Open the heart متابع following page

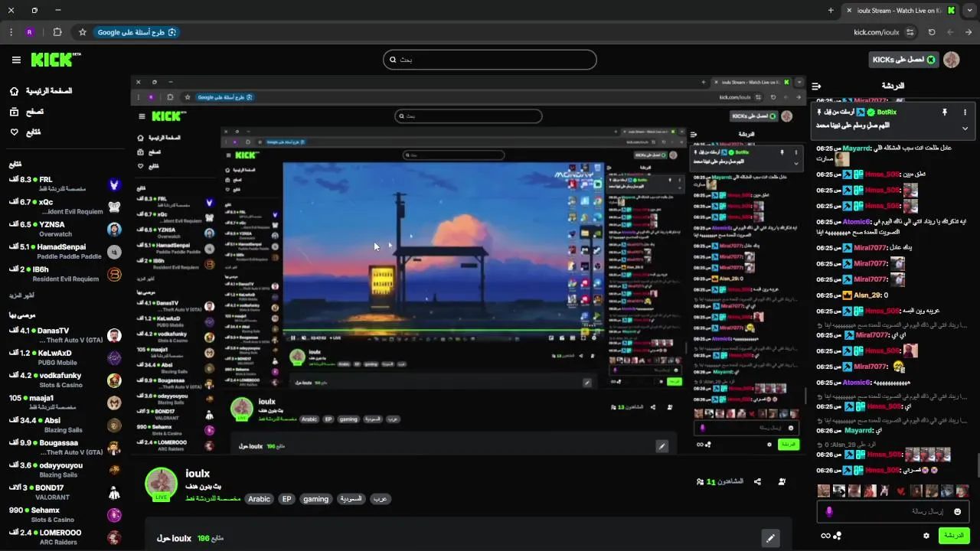24,132
